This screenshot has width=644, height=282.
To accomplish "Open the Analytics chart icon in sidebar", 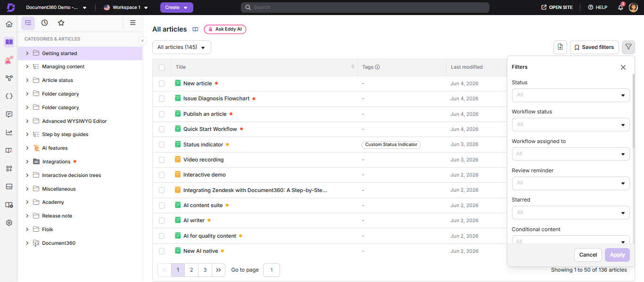I will point(9,132).
